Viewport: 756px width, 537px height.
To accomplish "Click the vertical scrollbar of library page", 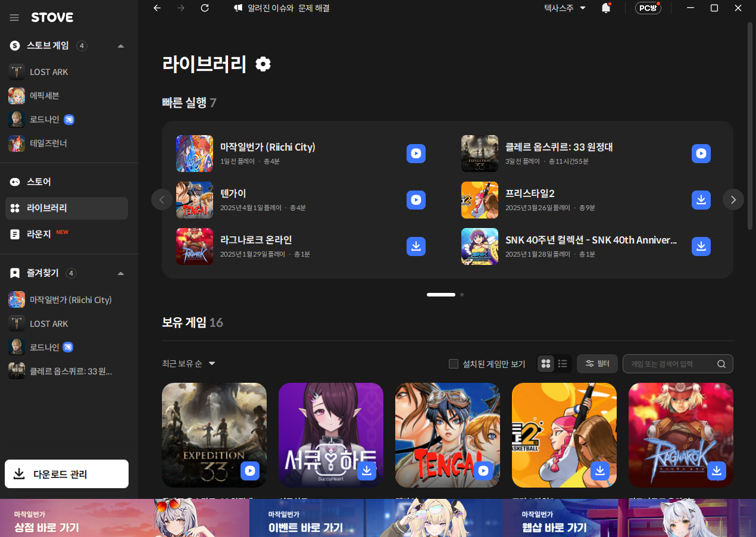I will click(750, 126).
